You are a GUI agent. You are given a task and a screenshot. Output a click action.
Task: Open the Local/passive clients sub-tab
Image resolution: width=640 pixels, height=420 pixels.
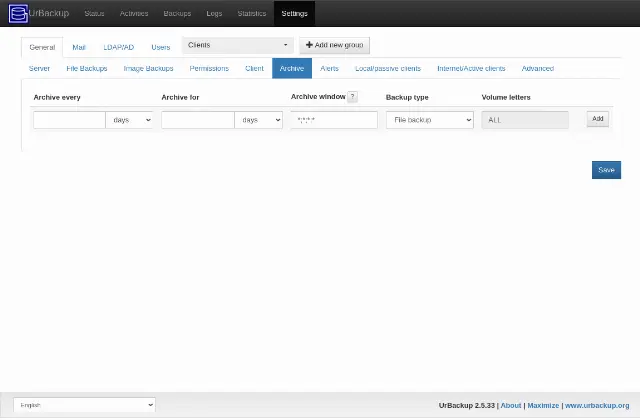(x=388, y=69)
